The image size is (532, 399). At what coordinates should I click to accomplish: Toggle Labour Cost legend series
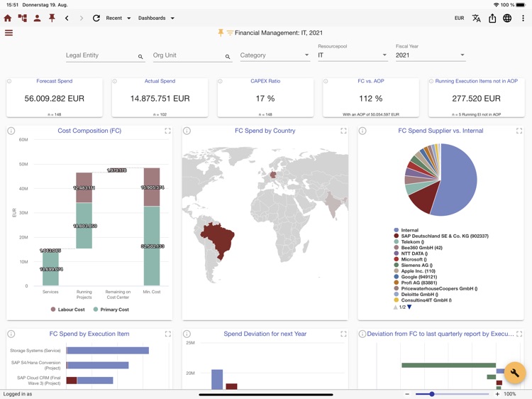[x=67, y=310]
